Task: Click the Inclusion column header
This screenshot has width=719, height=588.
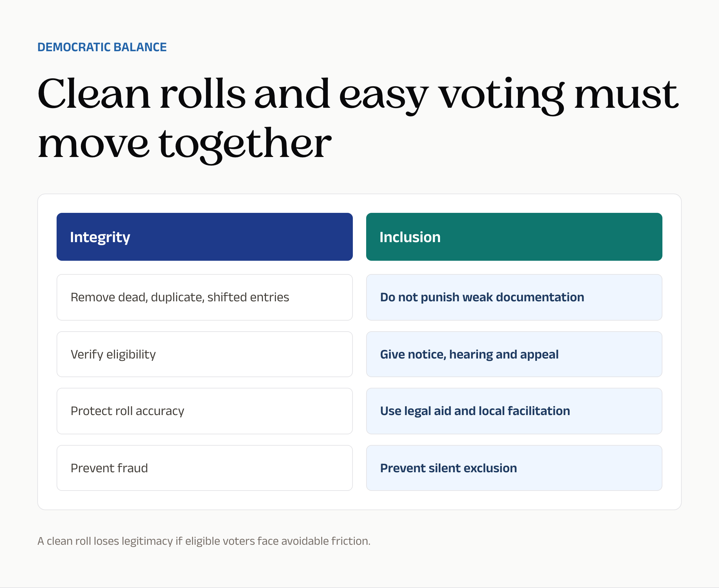Action: [x=514, y=237]
